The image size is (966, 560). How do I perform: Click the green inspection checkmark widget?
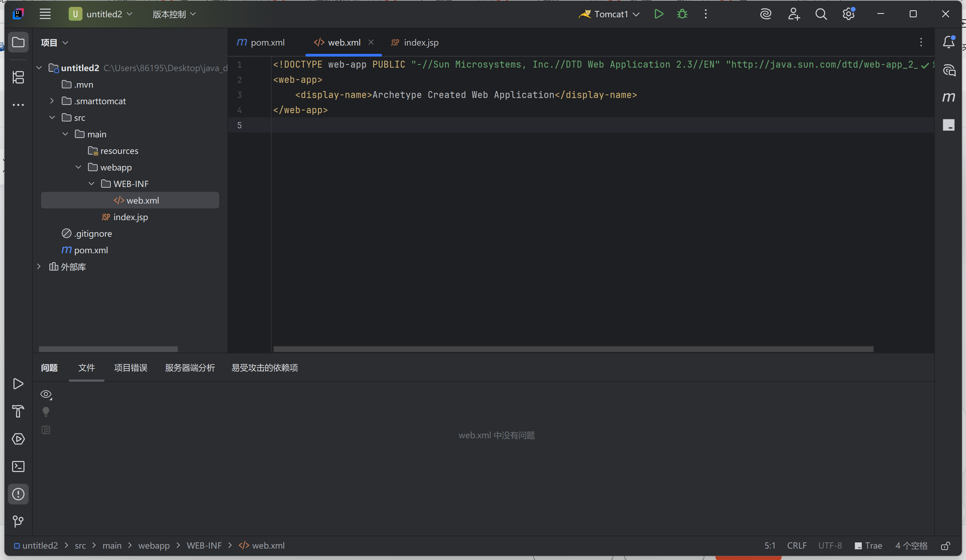(x=925, y=65)
